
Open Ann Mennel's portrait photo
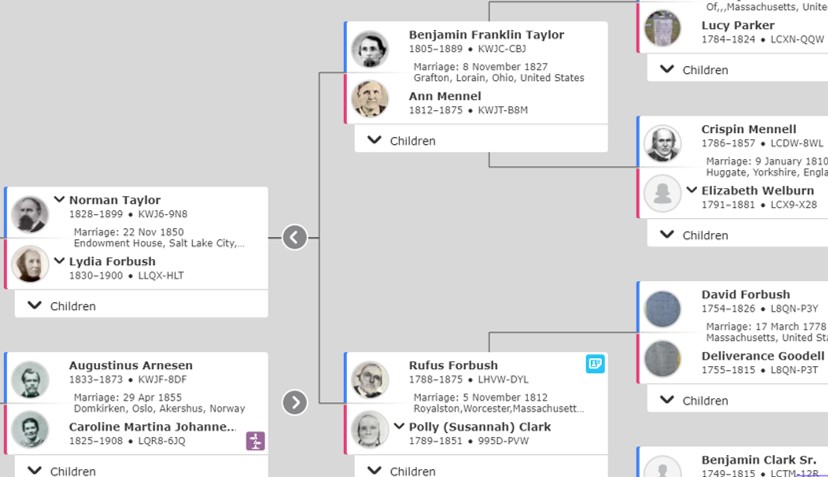pyautogui.click(x=370, y=98)
